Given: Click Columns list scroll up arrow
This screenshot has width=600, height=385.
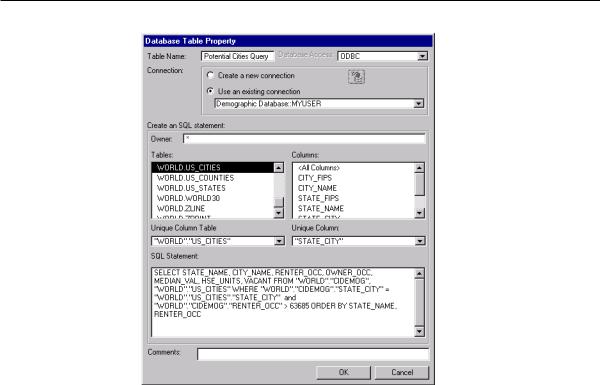Looking at the screenshot, I should (419, 168).
